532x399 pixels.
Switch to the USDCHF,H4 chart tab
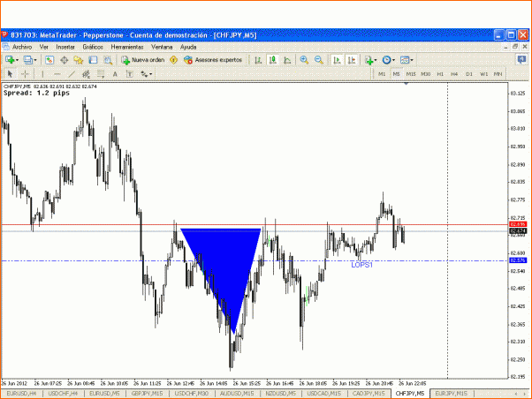coord(63,394)
